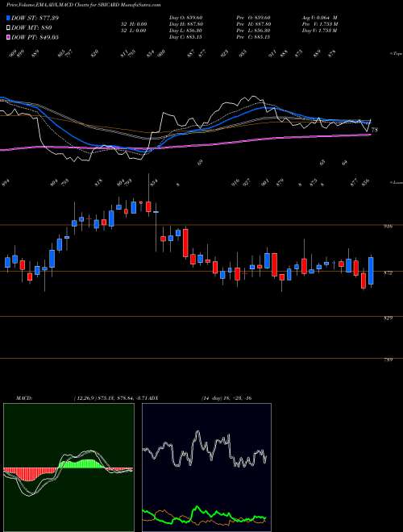Click the MACD panel heading

(23, 398)
